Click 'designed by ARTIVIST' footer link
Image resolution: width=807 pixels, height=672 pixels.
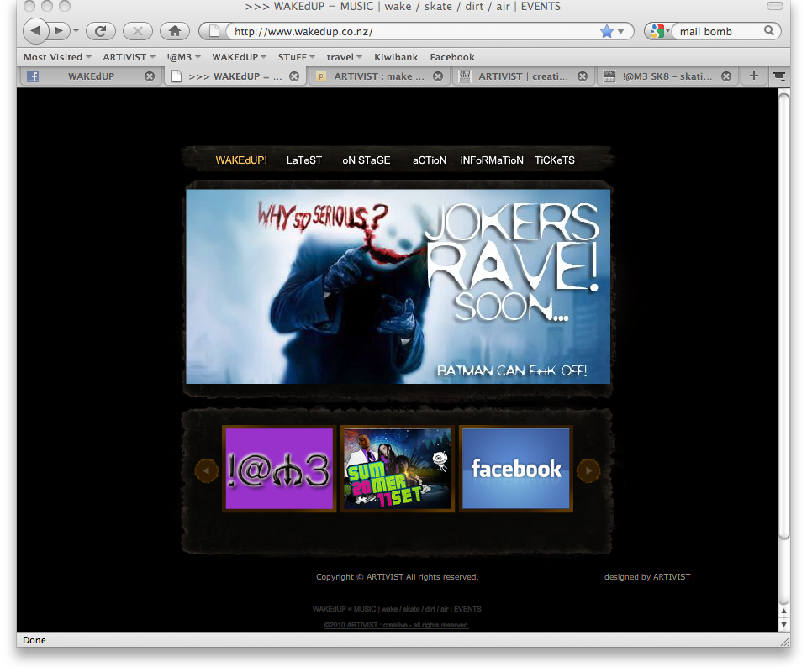(x=647, y=577)
